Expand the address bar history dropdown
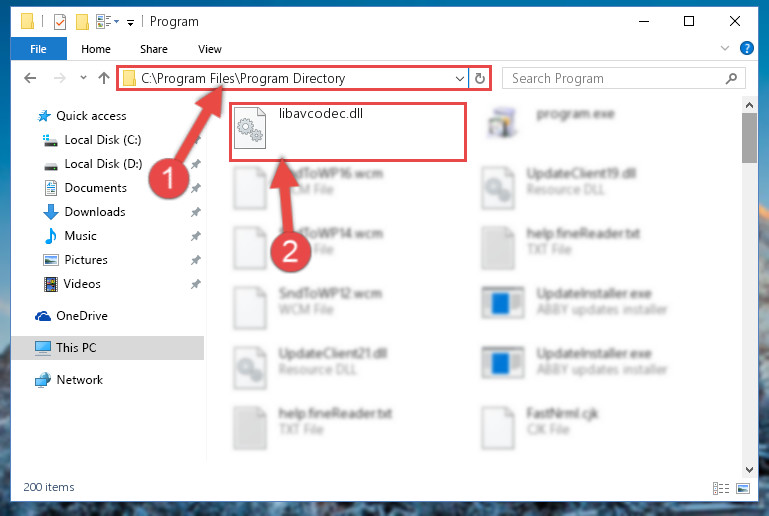This screenshot has height=516, width=769. tap(460, 78)
